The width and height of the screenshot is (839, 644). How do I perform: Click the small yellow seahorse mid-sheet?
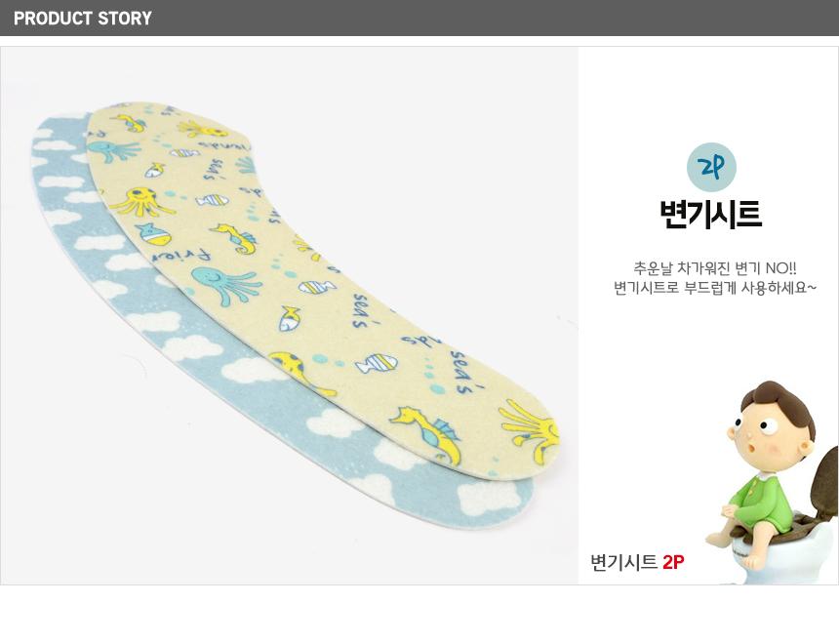[x=235, y=238]
